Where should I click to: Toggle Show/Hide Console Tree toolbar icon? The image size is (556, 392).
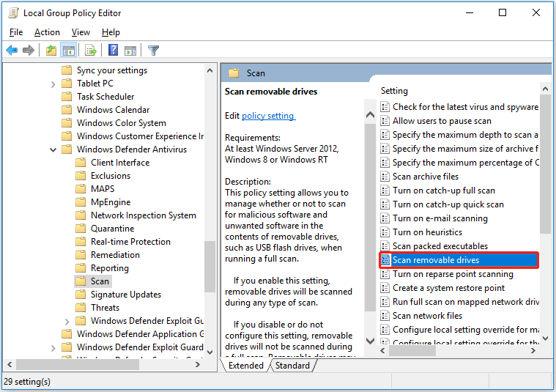coord(68,51)
